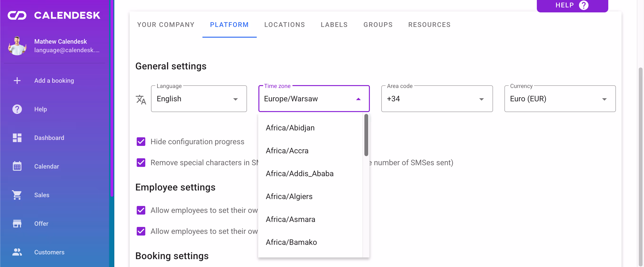Click the Calendesk logo icon
644x267 pixels.
pyautogui.click(x=17, y=15)
